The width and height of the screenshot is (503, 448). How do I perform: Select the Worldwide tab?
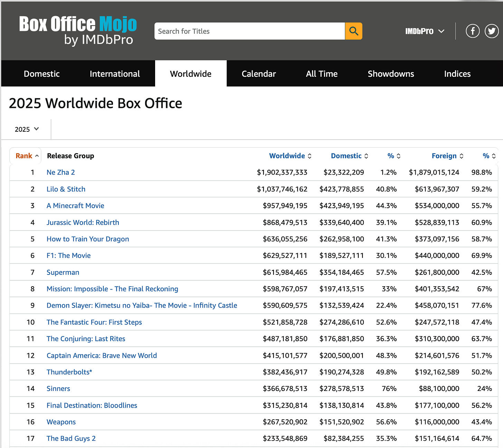coord(191,74)
